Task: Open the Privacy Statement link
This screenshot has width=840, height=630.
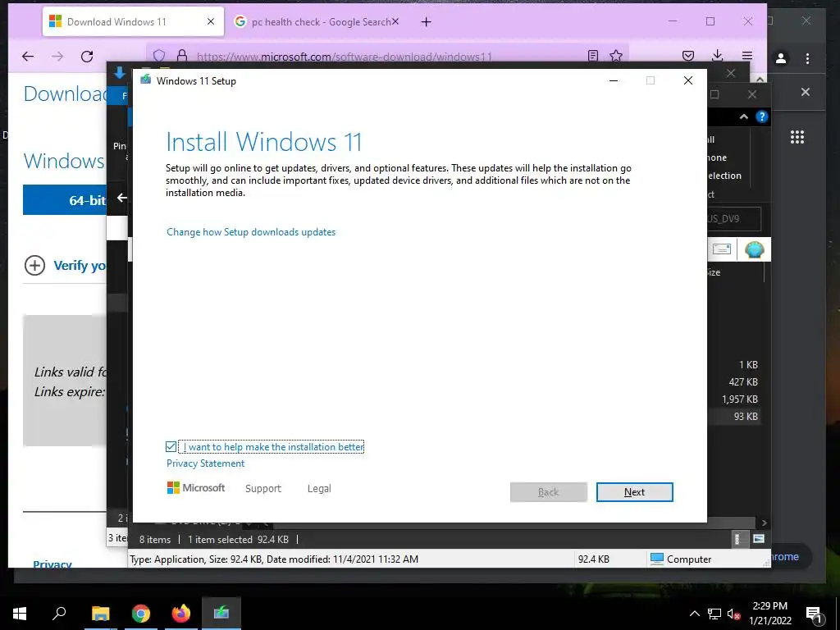Action: (205, 463)
